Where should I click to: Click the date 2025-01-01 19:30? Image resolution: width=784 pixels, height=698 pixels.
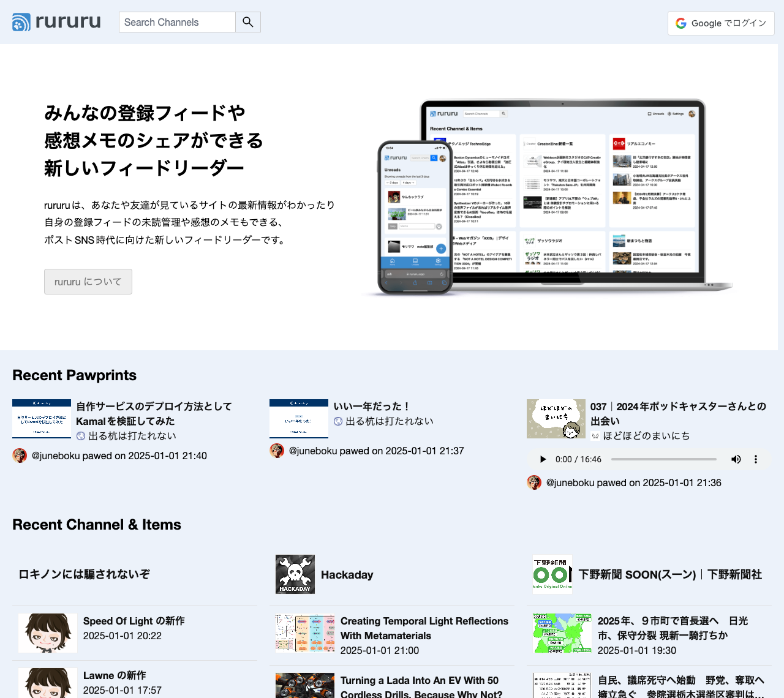coord(637,650)
